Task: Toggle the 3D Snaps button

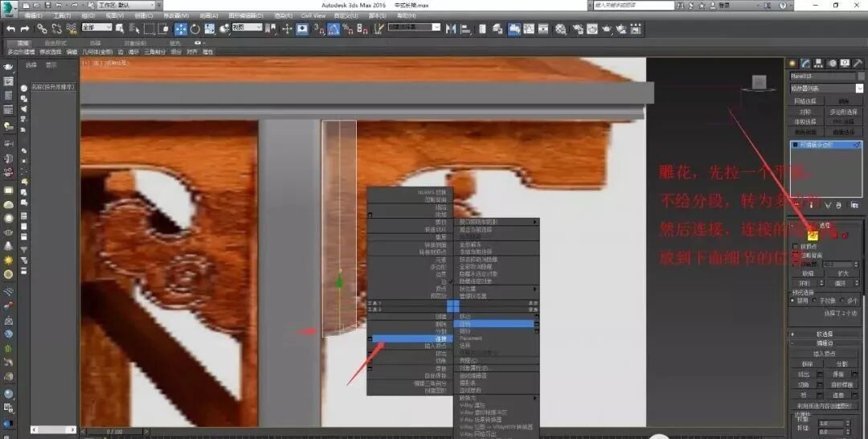Action: [x=319, y=29]
